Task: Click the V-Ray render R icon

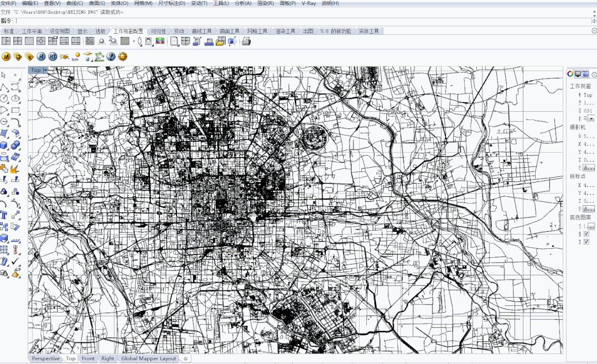Action: (41, 56)
